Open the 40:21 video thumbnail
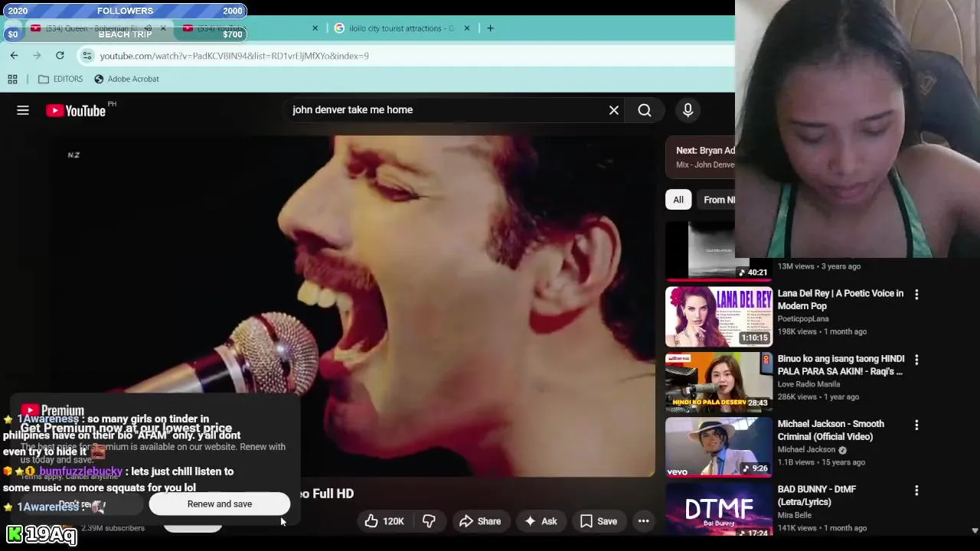 pos(719,251)
